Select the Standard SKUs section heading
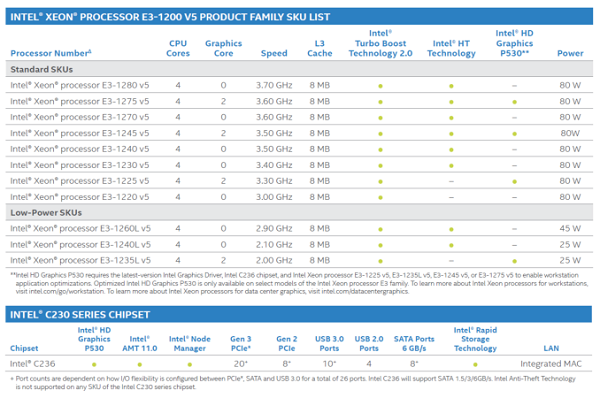 pos(41,69)
